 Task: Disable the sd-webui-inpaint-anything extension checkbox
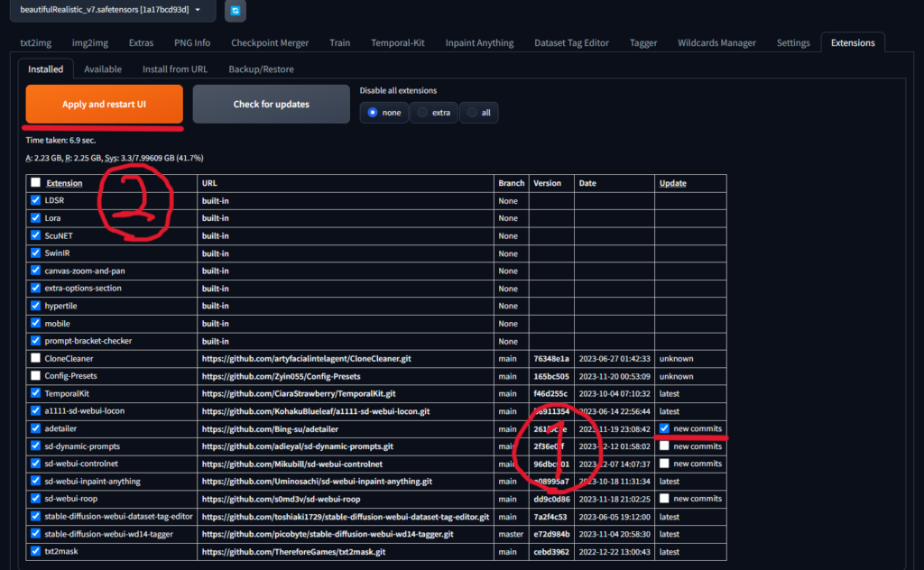pos(36,481)
